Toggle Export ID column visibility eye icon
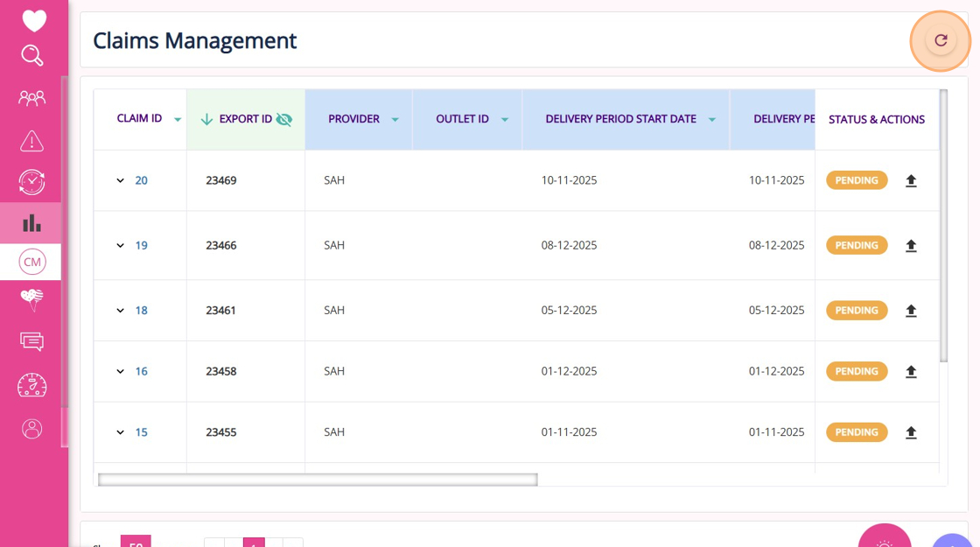Image resolution: width=980 pixels, height=547 pixels. point(283,120)
